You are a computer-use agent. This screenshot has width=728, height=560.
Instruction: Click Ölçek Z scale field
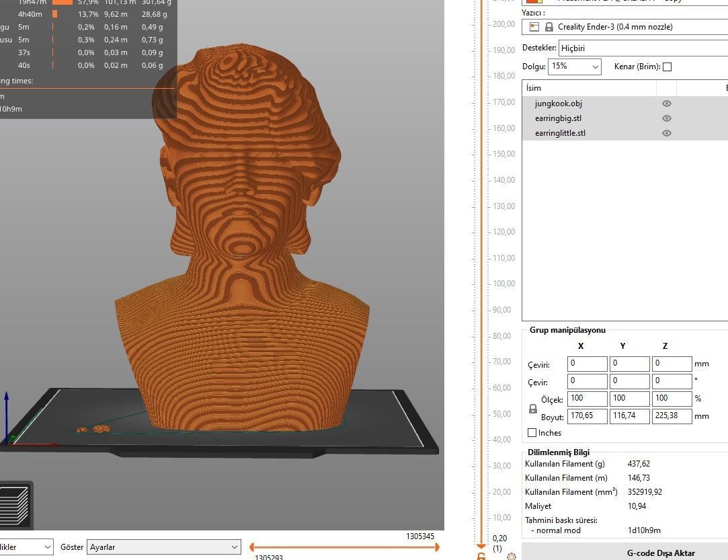[672, 399]
